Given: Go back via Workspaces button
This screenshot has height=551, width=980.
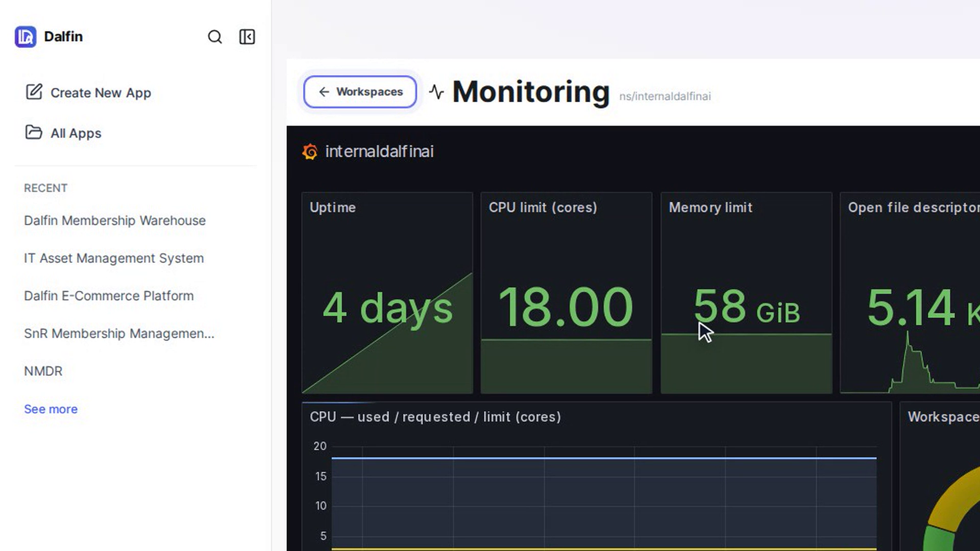Looking at the screenshot, I should click(x=360, y=92).
